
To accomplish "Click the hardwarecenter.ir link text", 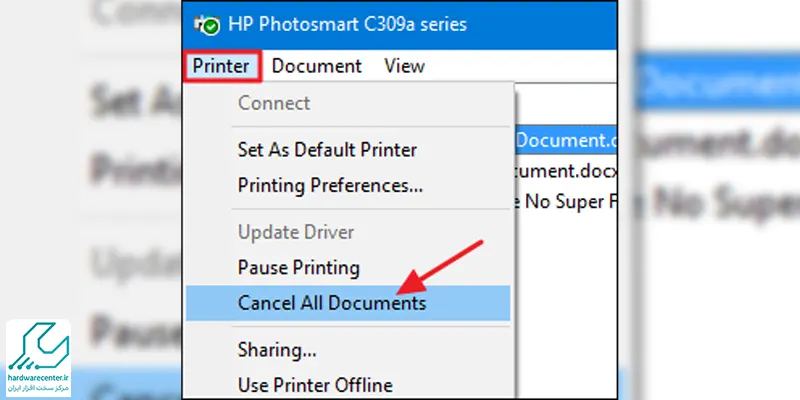I will 38,378.
